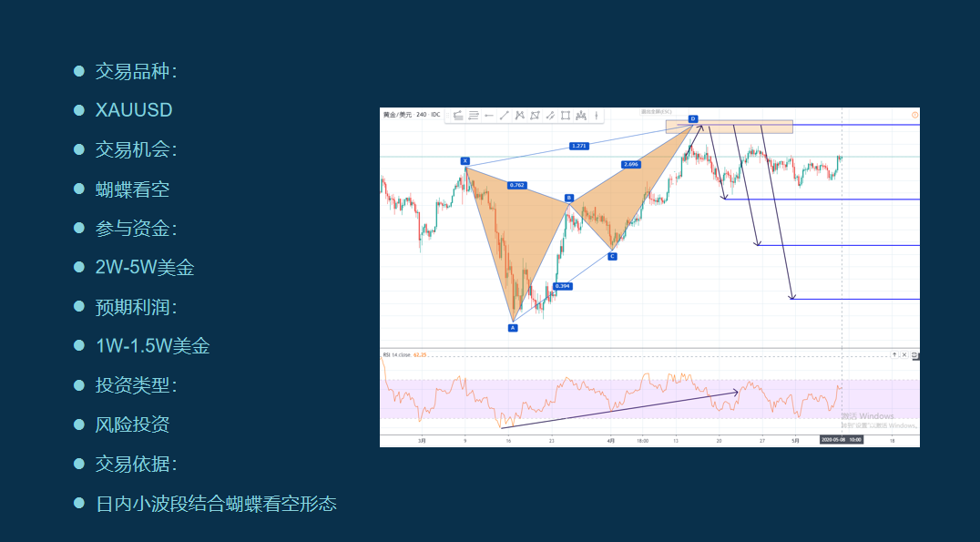Click the 交易品种 bullet text
This screenshot has width=980, height=542.
click(x=137, y=71)
